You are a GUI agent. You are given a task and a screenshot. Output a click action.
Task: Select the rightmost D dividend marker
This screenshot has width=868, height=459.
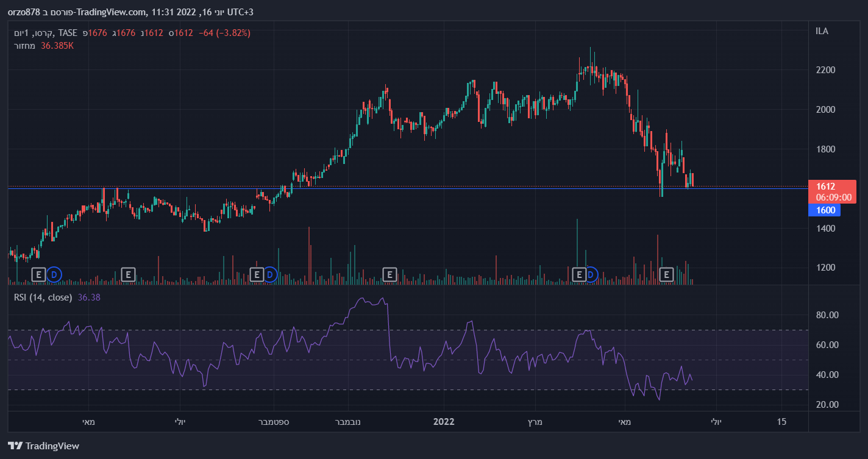pyautogui.click(x=591, y=275)
